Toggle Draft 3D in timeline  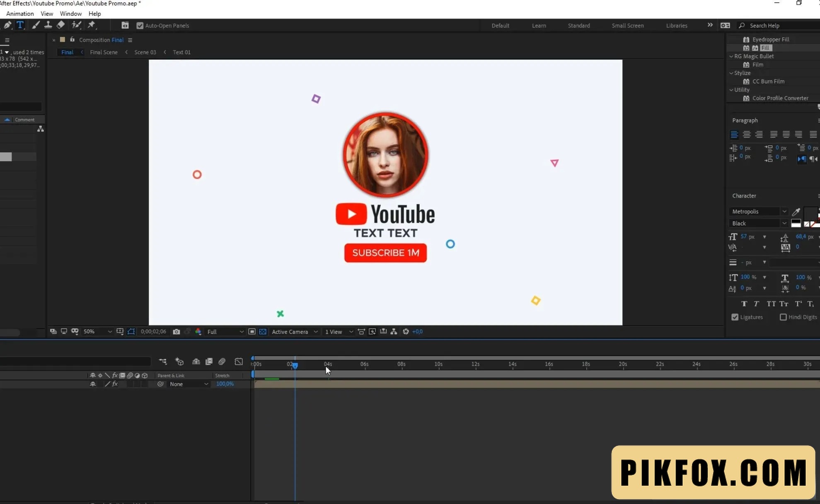point(179,362)
